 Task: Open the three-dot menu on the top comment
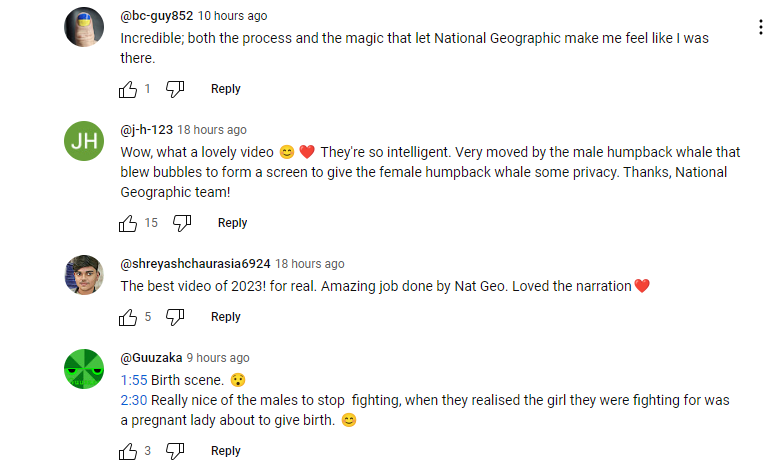(761, 27)
